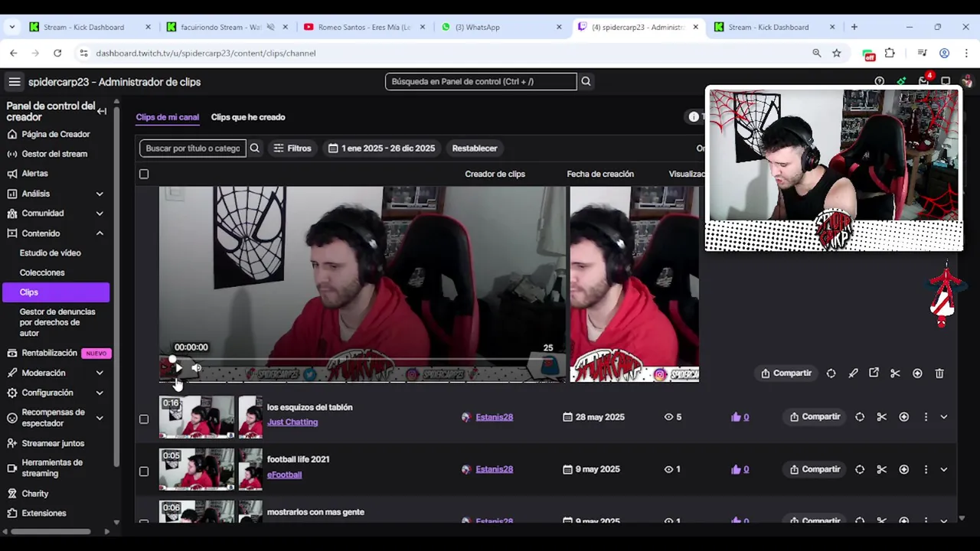980x551 pixels.
Task: Click search icon next to title search field
Action: pos(255,148)
